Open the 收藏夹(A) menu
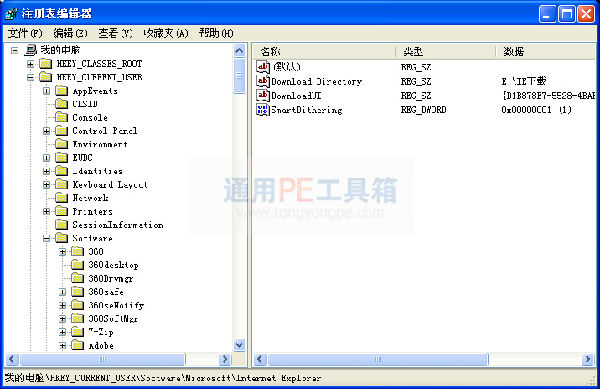600x389 pixels. pos(166,34)
